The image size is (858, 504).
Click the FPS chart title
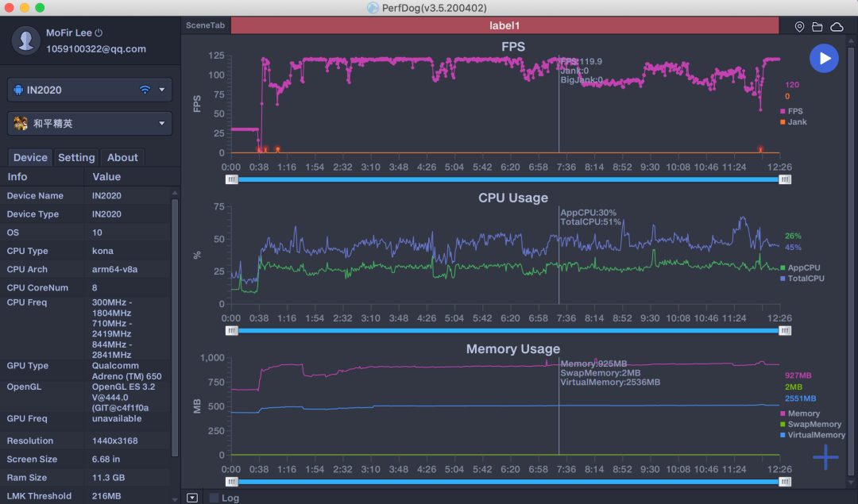pos(512,47)
